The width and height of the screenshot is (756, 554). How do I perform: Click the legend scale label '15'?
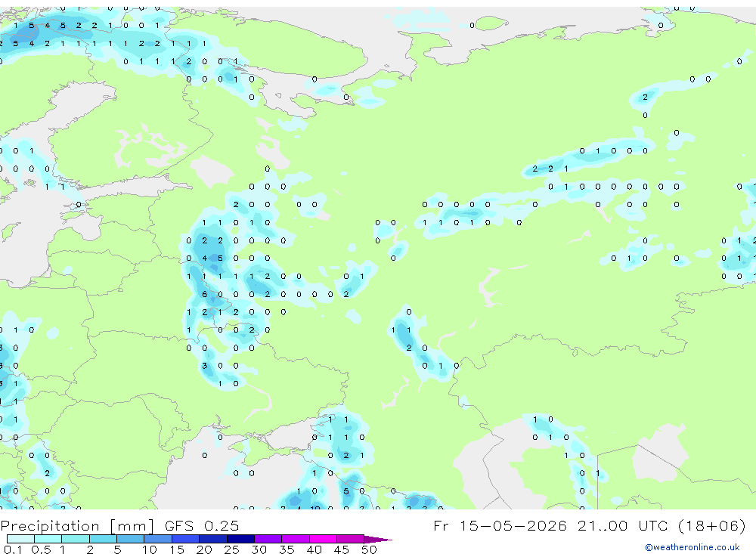point(177,549)
